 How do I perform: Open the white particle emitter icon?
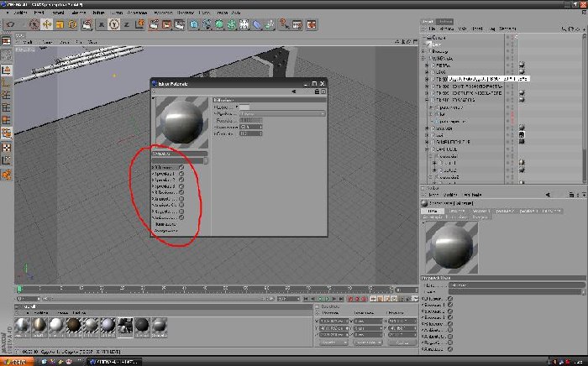244,24
